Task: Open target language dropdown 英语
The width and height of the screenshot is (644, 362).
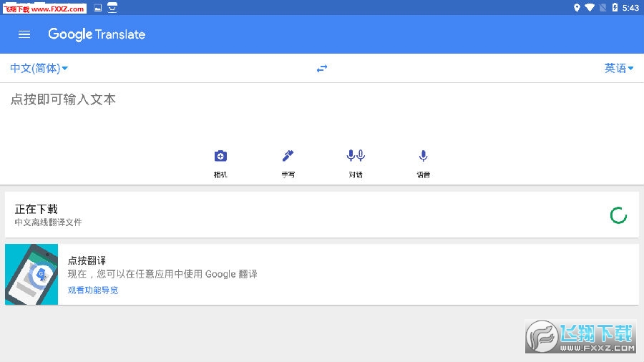Action: click(x=619, y=68)
